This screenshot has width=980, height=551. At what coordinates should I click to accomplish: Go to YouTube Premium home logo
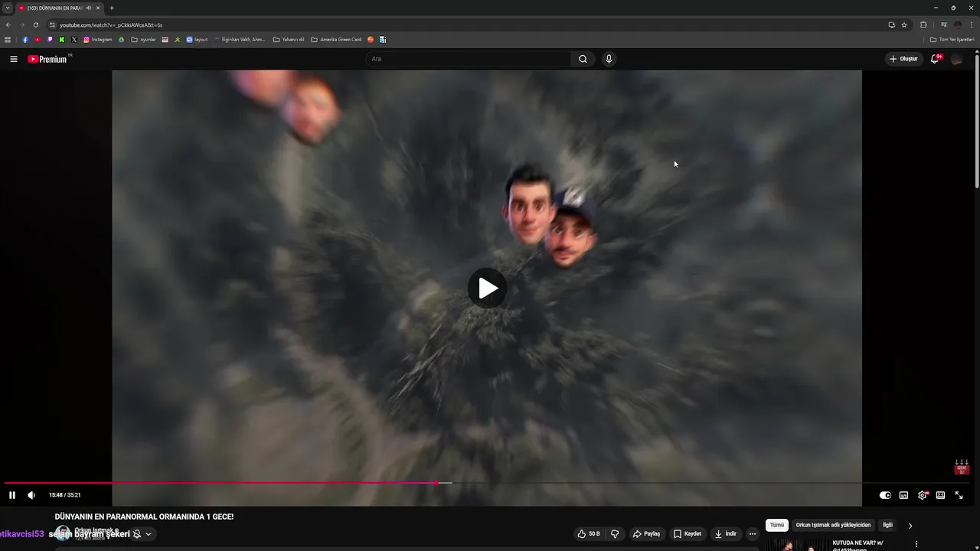(x=49, y=59)
